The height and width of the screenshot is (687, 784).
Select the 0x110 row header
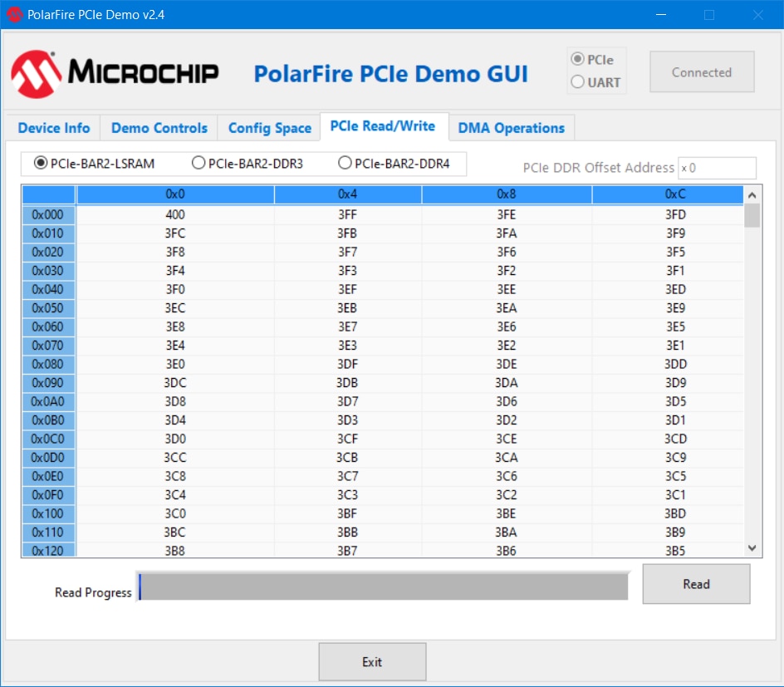(x=48, y=532)
